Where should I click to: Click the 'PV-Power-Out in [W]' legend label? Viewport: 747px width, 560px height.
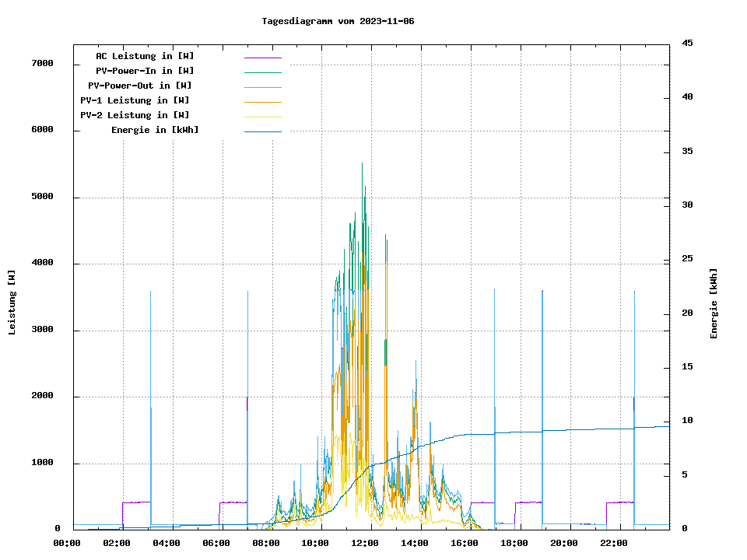click(139, 86)
